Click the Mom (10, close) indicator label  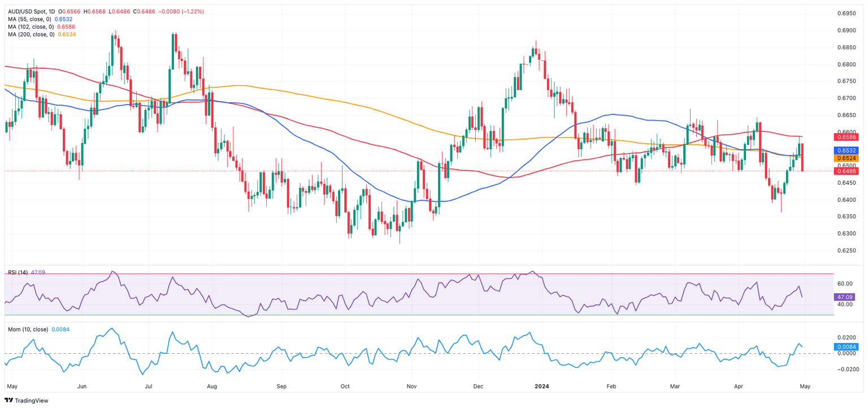pyautogui.click(x=28, y=329)
